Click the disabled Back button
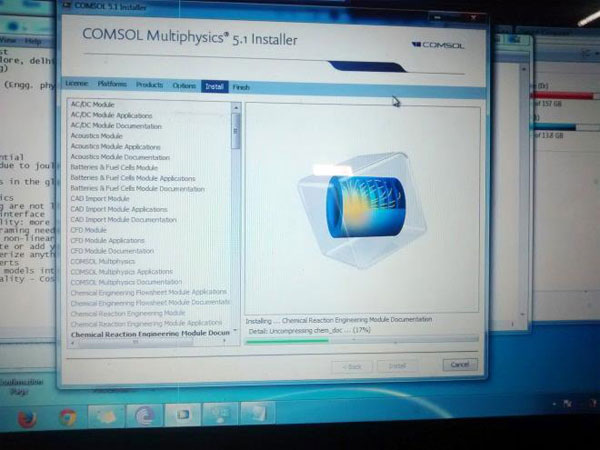The width and height of the screenshot is (600, 450). click(352, 367)
